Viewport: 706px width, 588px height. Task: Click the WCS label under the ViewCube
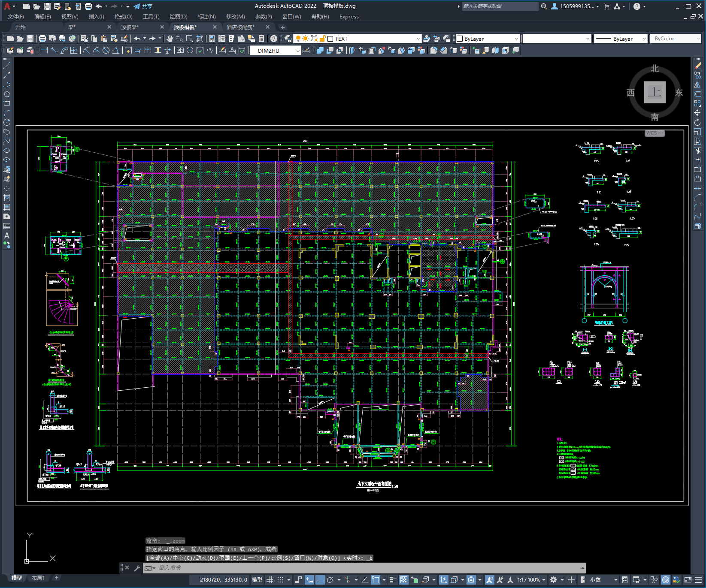click(x=655, y=133)
